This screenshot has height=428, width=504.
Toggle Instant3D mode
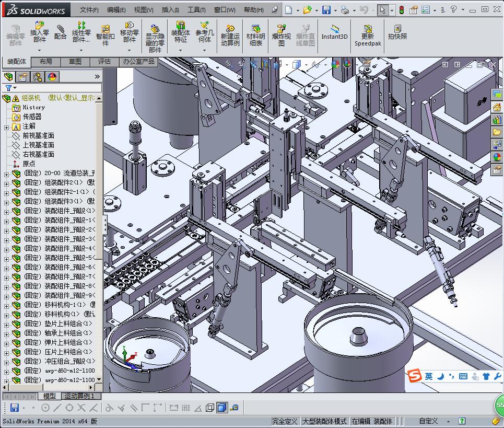[334, 30]
